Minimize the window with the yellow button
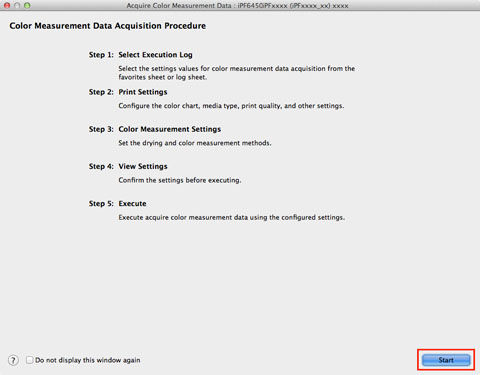Viewport: 480px width, 375px height. pos(17,5)
